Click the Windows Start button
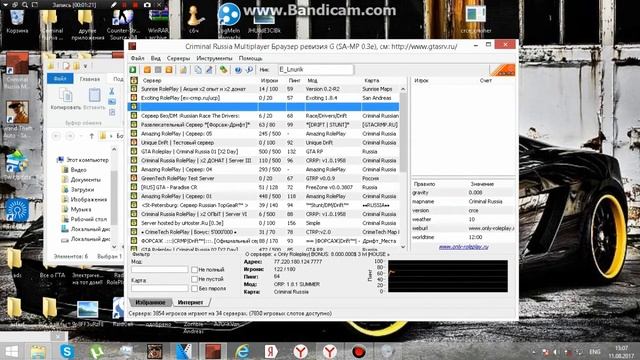This screenshot has height=360, width=640. (11, 351)
